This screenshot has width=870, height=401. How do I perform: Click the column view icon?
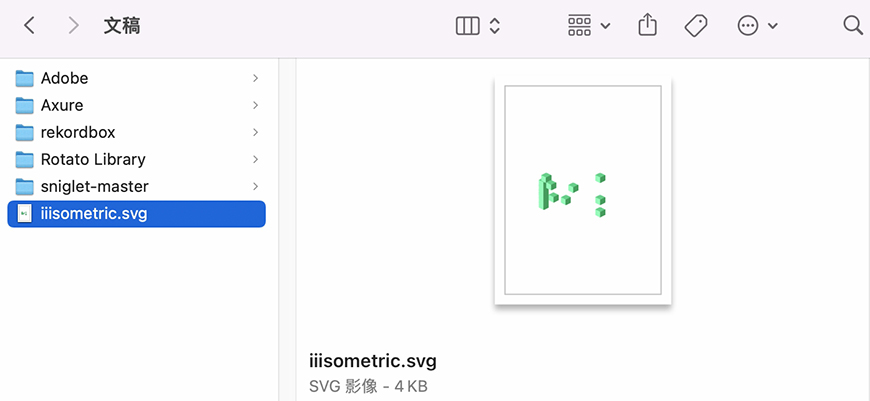tap(467, 26)
